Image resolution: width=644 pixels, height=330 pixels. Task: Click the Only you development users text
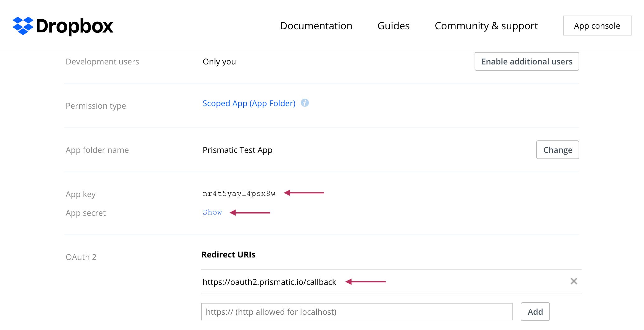pos(219,61)
